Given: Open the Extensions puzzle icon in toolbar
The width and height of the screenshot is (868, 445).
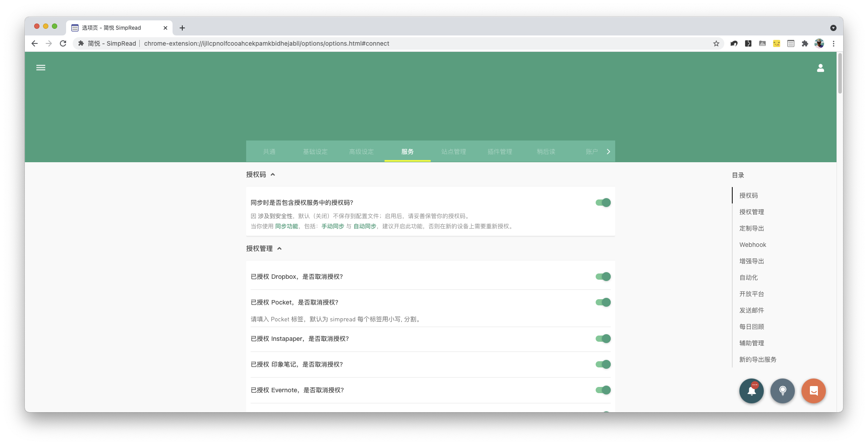Looking at the screenshot, I should (805, 43).
